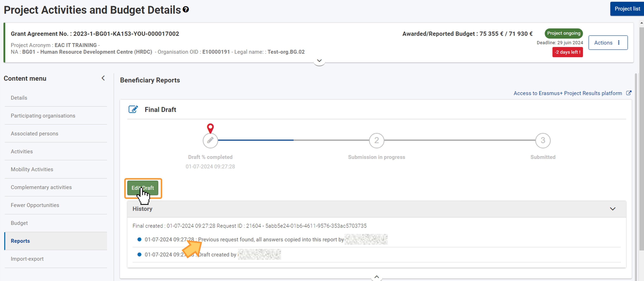This screenshot has height=281, width=644.
Task: Click the Submitted step label
Action: pyautogui.click(x=543, y=157)
